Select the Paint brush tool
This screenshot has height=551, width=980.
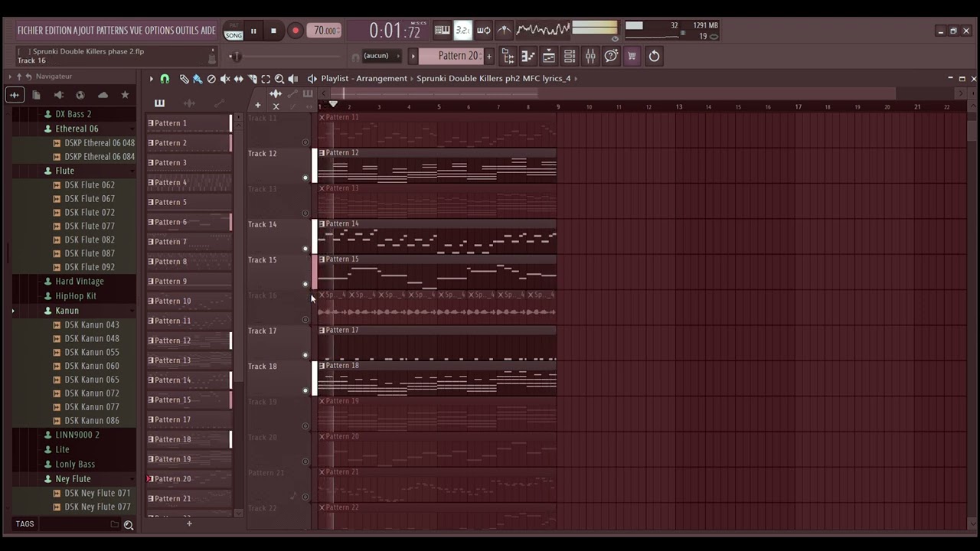click(x=198, y=79)
